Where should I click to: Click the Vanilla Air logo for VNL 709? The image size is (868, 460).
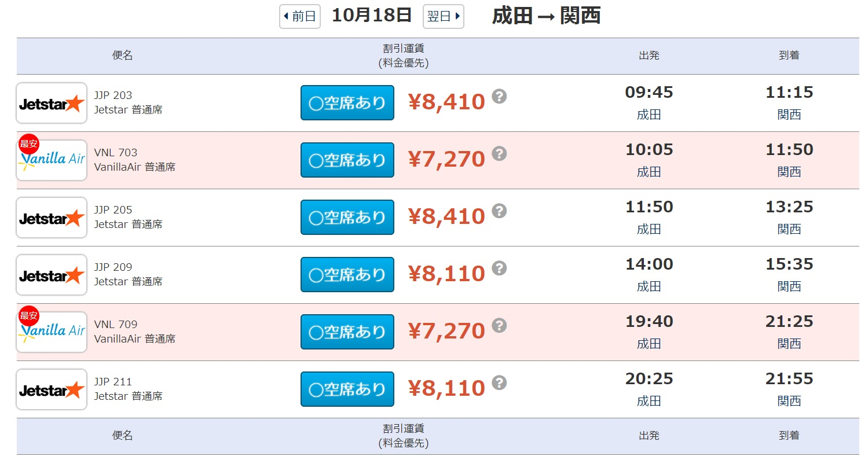pyautogui.click(x=52, y=333)
